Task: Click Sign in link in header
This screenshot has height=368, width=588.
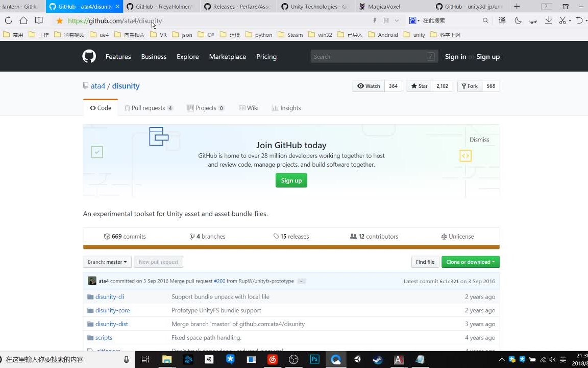Action: (455, 57)
